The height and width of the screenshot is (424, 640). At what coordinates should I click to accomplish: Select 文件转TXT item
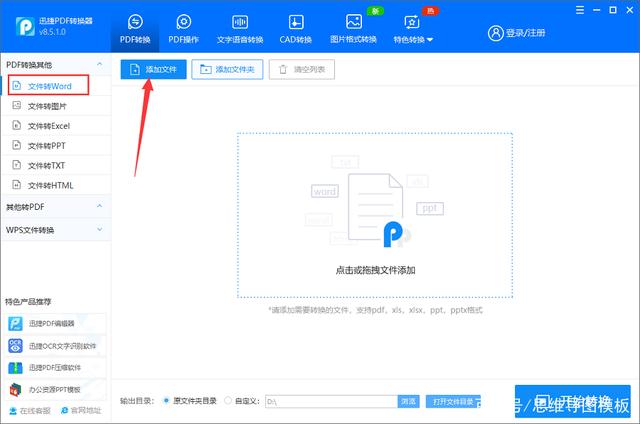[x=56, y=165]
